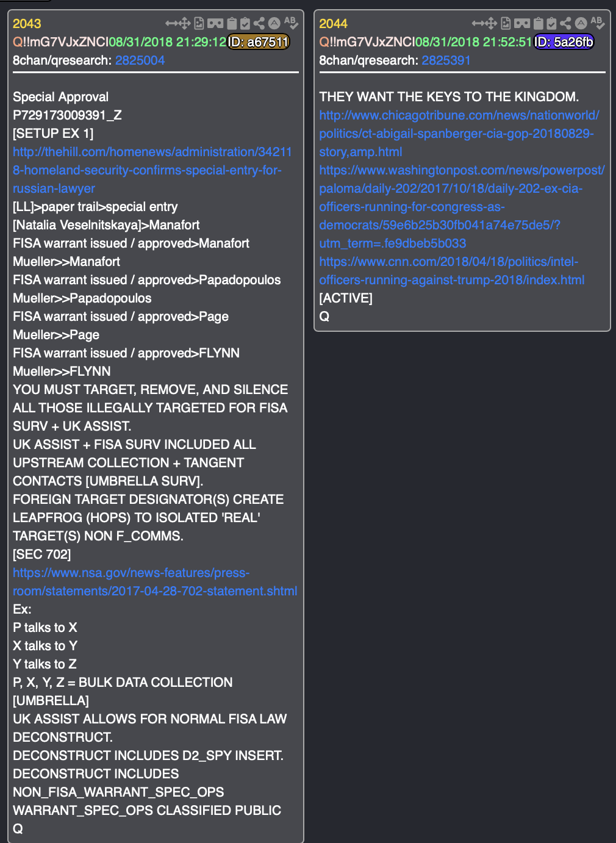Click the share icon on post 2044
The height and width of the screenshot is (843, 616).
click(566, 23)
